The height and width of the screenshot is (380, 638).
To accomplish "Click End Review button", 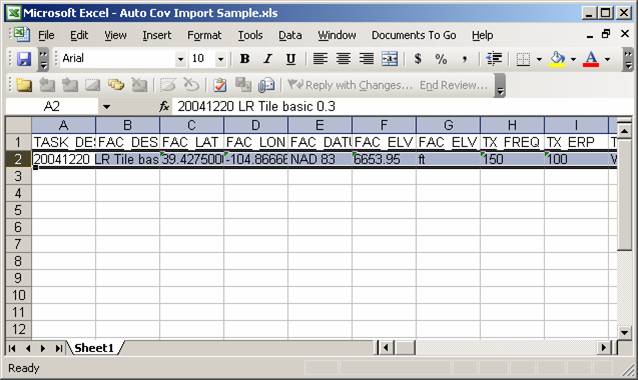I will pos(454,85).
